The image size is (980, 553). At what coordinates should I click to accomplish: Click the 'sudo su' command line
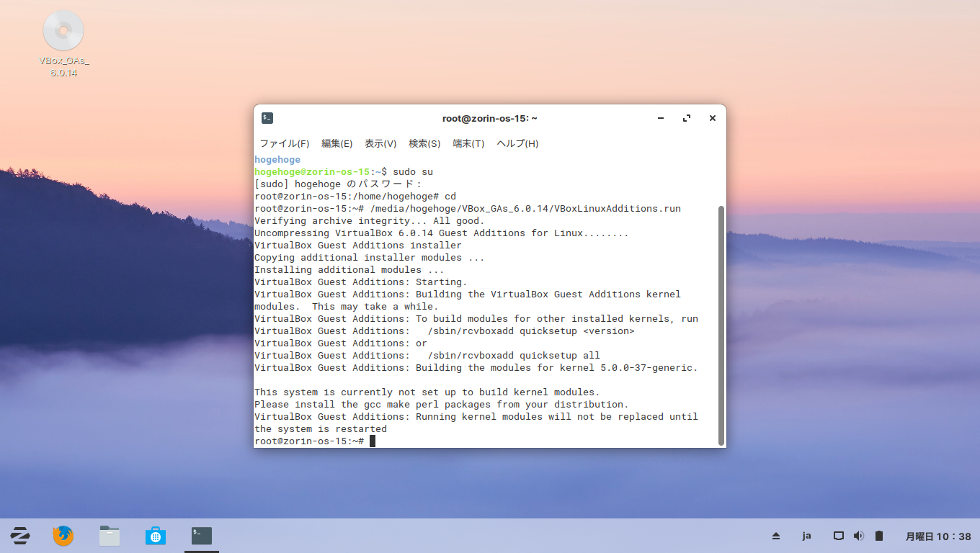(344, 171)
